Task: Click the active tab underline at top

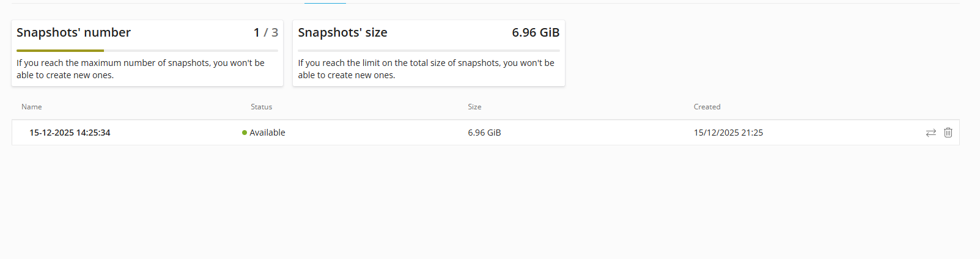Action: coord(325,3)
